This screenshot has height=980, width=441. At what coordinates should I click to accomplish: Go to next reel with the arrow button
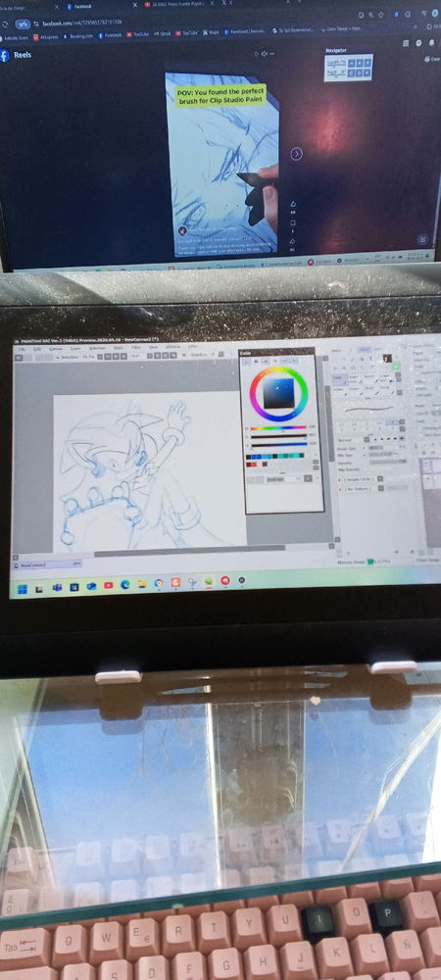[297, 154]
